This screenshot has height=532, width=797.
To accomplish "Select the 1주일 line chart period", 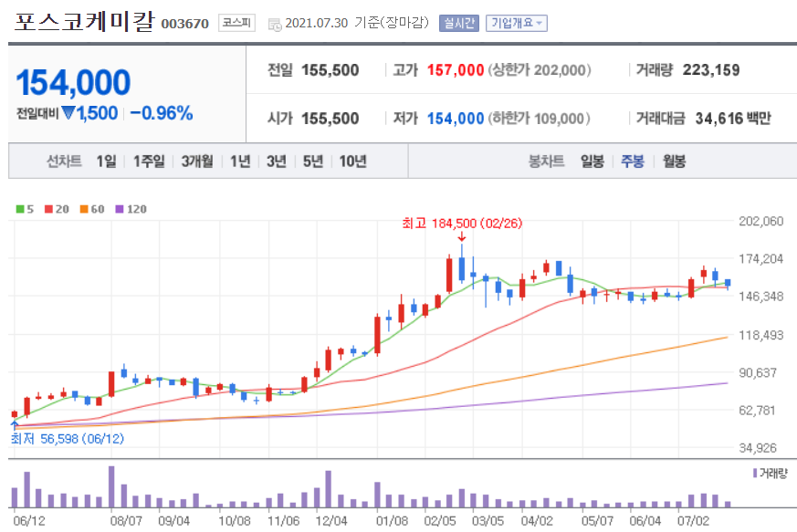I will (x=149, y=162).
